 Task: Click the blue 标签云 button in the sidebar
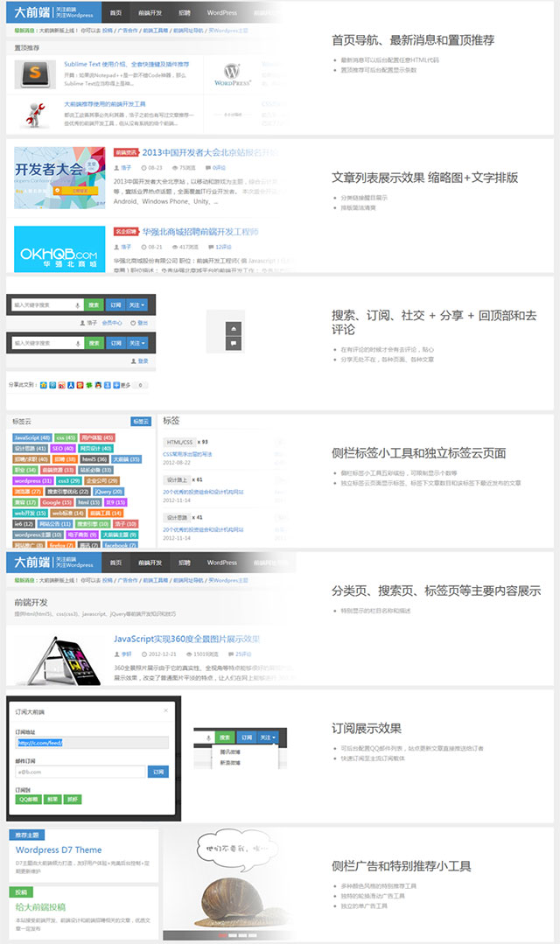pos(140,422)
